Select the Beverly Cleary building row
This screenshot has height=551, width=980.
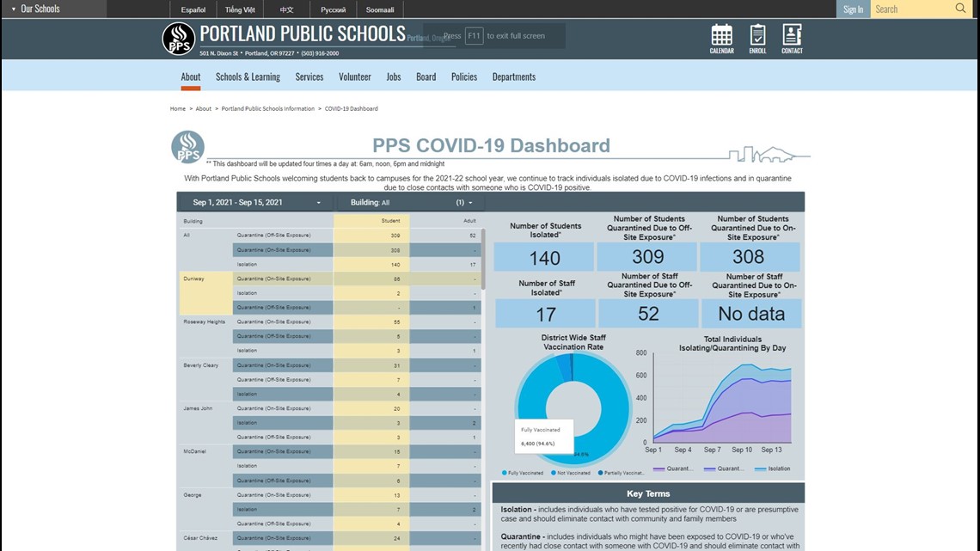(200, 364)
